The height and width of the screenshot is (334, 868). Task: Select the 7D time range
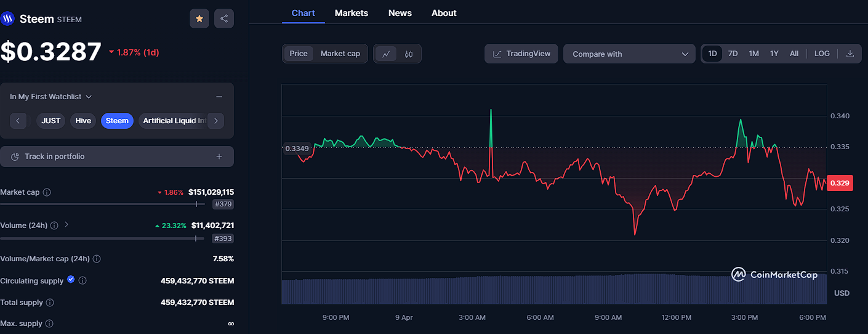733,54
